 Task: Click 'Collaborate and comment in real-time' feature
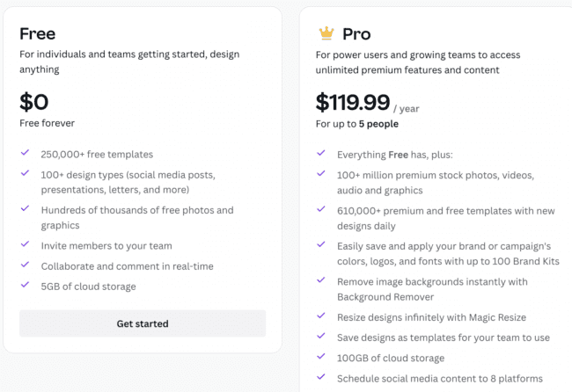[x=127, y=266]
